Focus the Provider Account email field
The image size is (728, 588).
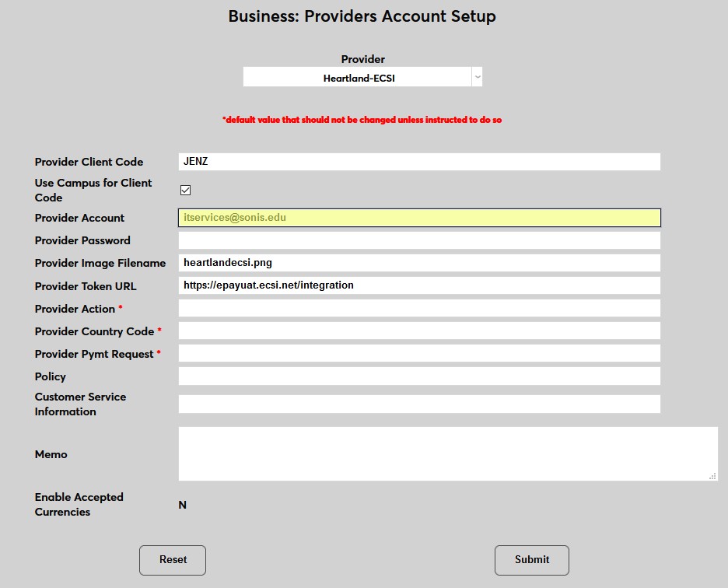point(419,218)
